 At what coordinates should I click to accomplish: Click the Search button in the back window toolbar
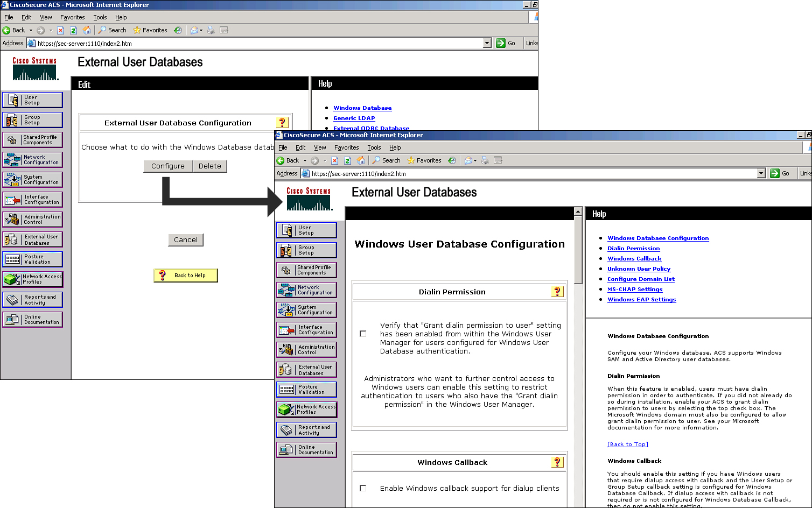(x=112, y=30)
